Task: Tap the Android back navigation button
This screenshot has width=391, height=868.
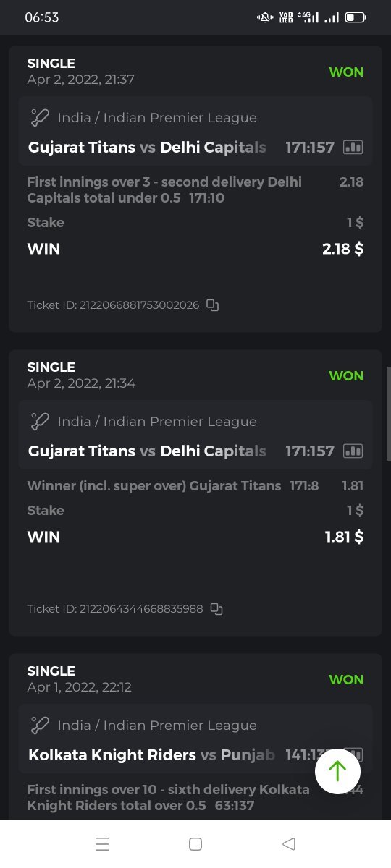Action: click(288, 844)
